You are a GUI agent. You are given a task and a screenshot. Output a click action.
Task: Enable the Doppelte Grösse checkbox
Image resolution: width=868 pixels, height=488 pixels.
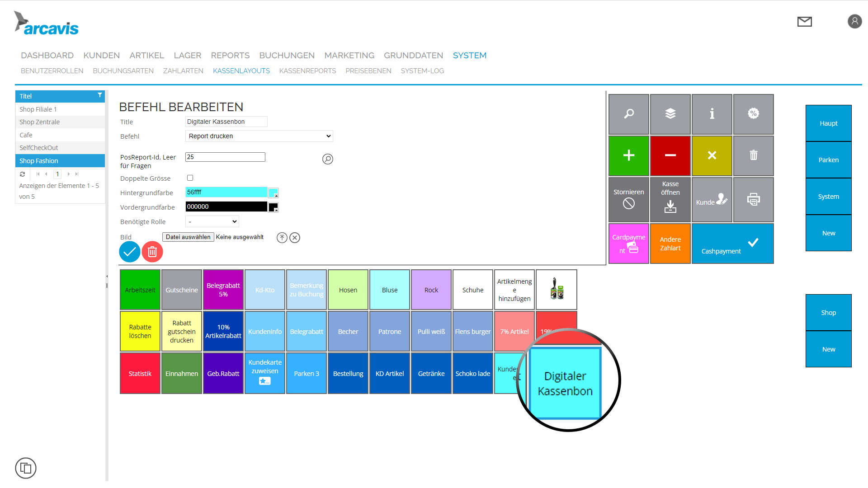click(190, 178)
